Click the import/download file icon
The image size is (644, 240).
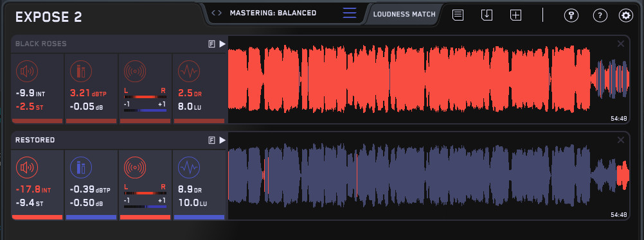(x=487, y=15)
